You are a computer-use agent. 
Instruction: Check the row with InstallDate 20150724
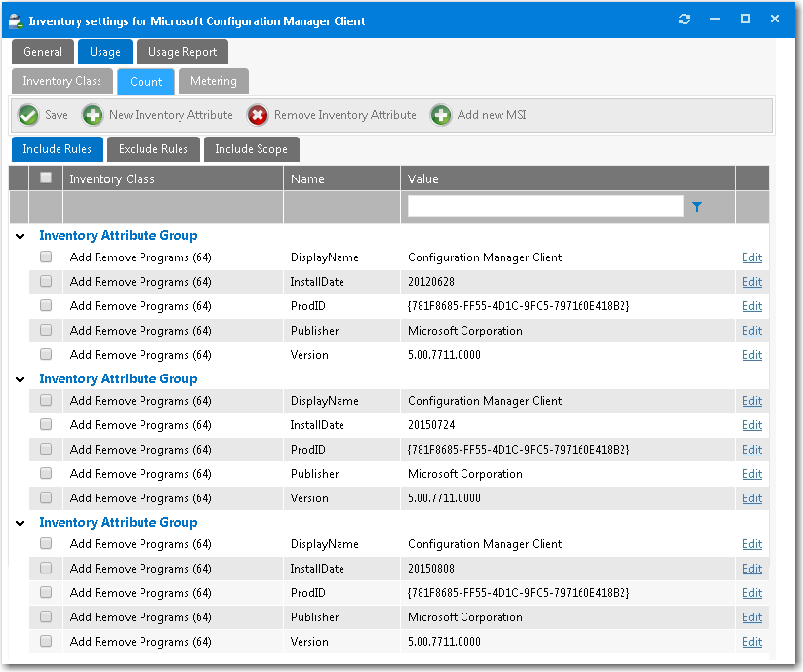click(46, 424)
